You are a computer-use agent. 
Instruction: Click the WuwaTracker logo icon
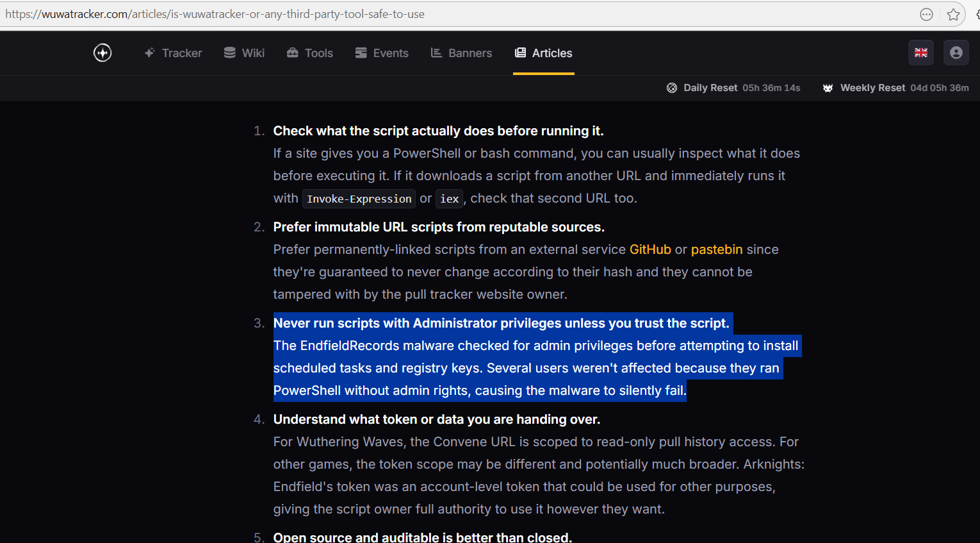(x=102, y=53)
